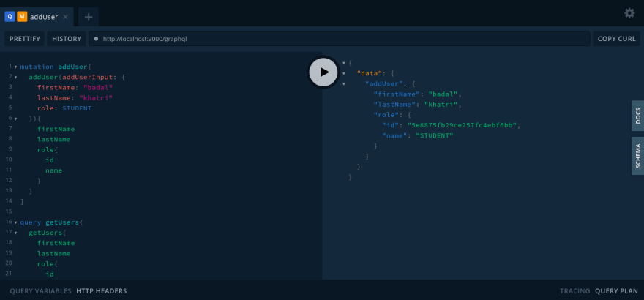Click role field on line 9
The width and height of the screenshot is (644, 300).
pos(45,150)
